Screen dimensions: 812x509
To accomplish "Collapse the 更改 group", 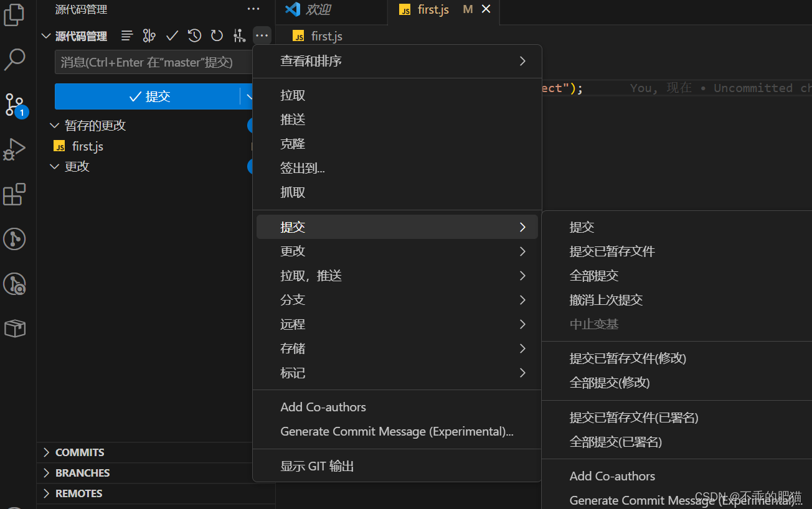I will pyautogui.click(x=54, y=167).
